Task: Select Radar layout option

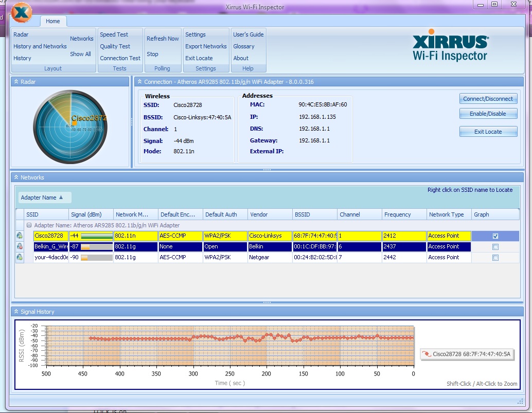Action: tap(21, 34)
